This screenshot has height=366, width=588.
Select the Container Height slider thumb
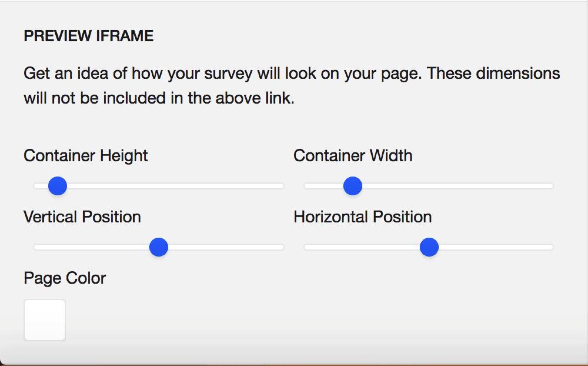pyautogui.click(x=58, y=186)
